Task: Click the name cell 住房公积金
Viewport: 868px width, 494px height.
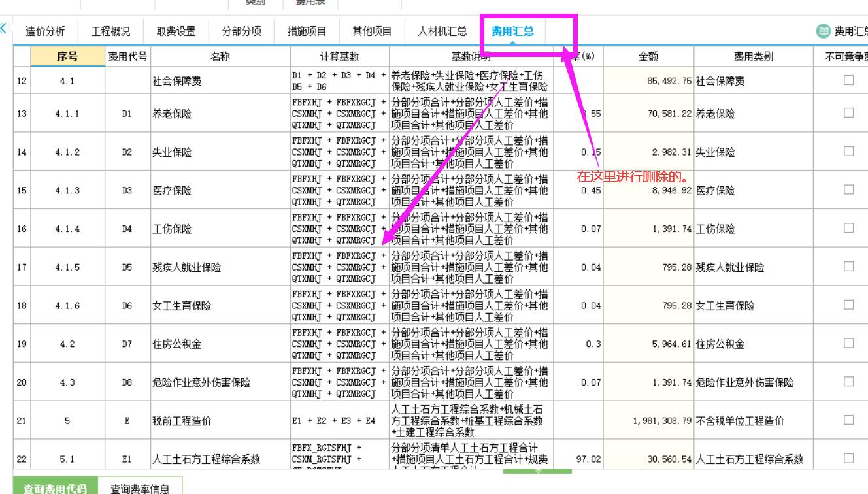Action: pos(220,344)
